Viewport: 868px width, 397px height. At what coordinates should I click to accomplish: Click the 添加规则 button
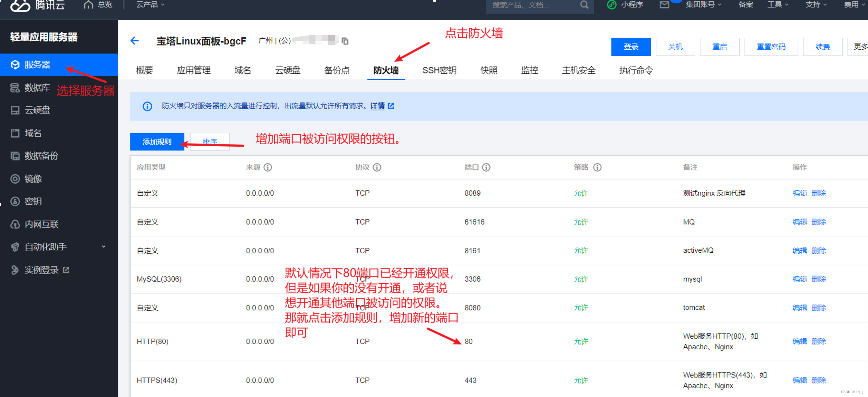point(157,141)
